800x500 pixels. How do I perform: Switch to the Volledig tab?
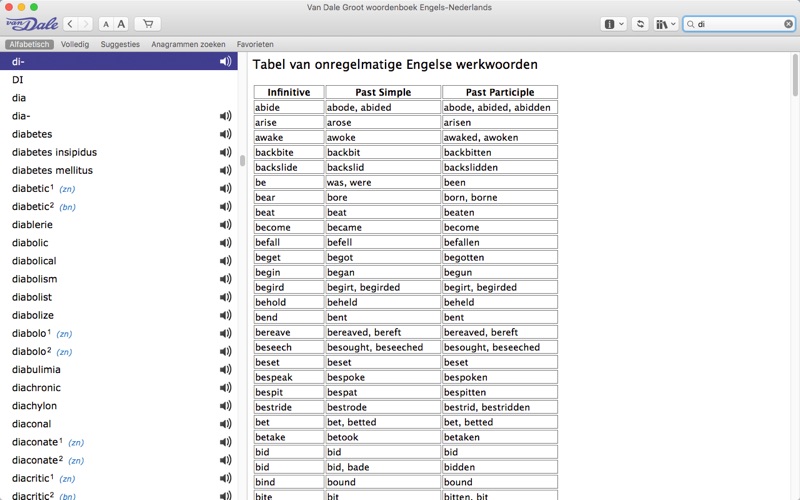[x=75, y=44]
